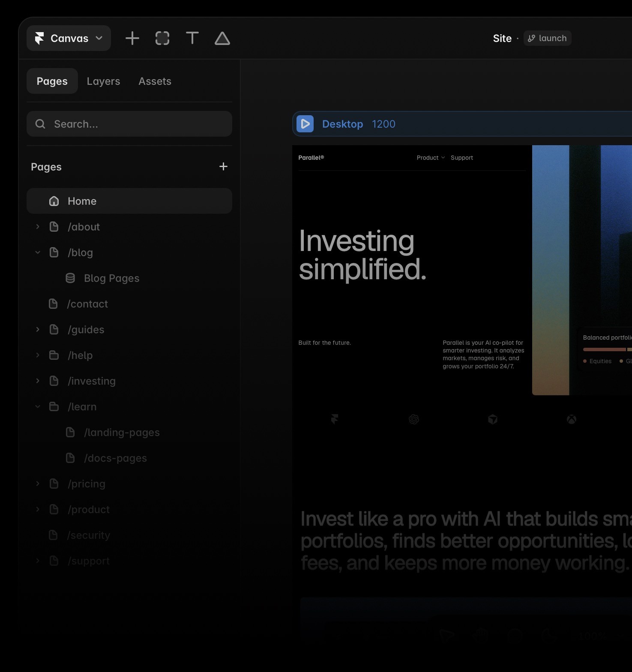Select the triangle Vector shape tool
The width and height of the screenshot is (632, 672).
coord(222,38)
